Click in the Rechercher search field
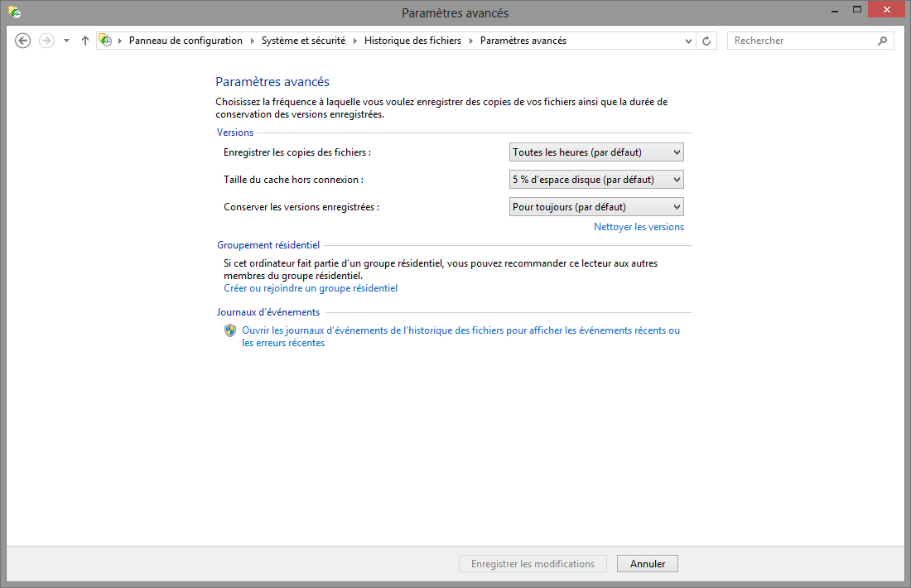Image resolution: width=911 pixels, height=588 pixels. [802, 41]
